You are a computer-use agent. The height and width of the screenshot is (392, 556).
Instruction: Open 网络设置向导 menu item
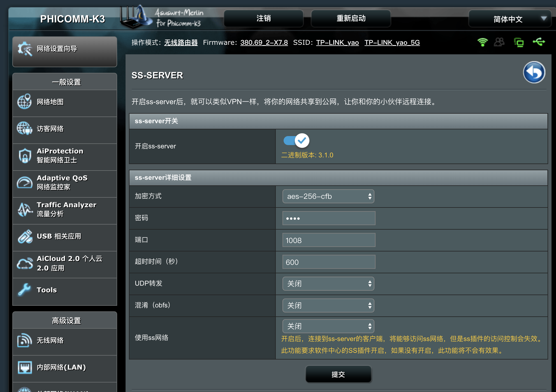(x=65, y=52)
